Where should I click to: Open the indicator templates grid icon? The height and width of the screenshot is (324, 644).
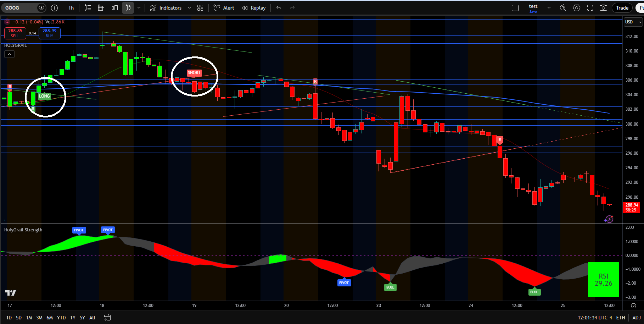tap(200, 8)
